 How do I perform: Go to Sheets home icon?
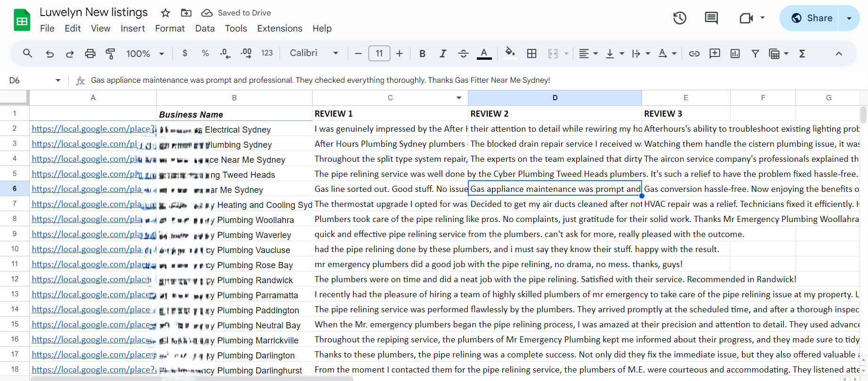coord(22,20)
